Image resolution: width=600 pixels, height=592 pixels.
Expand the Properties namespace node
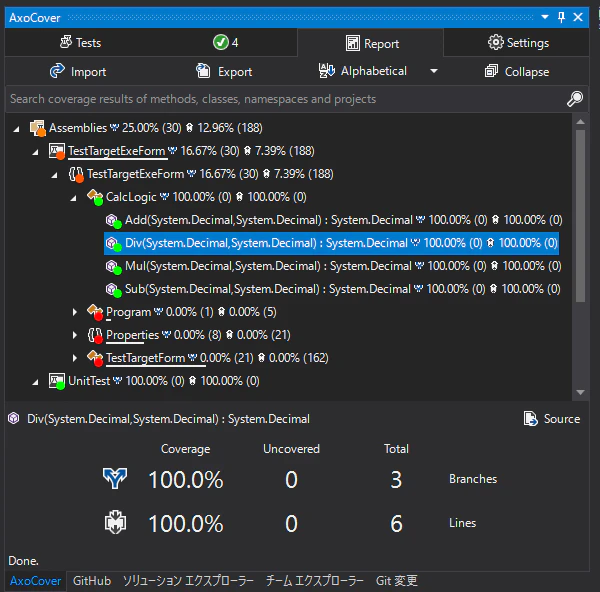click(x=75, y=335)
